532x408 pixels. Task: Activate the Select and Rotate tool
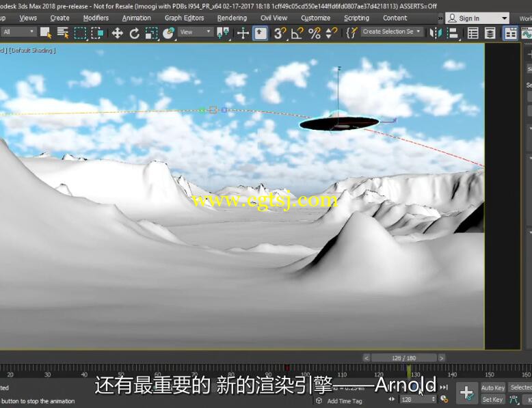point(134,33)
